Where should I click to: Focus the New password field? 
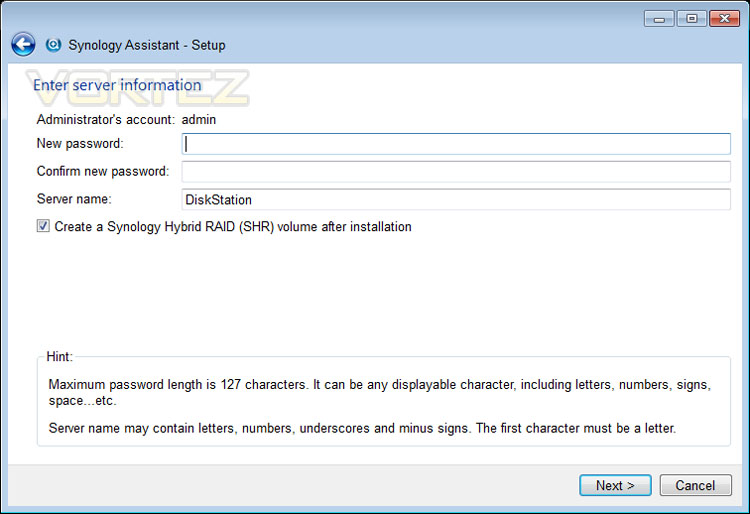coord(456,144)
